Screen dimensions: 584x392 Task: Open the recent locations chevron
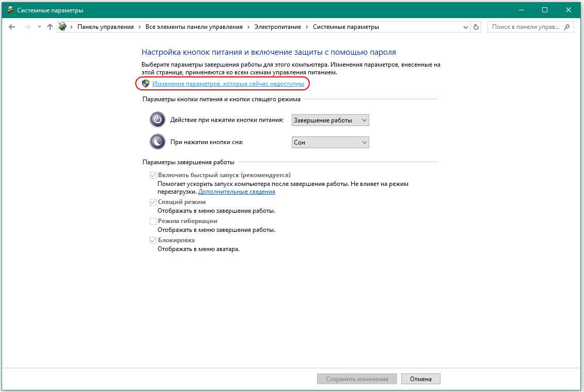tap(39, 27)
